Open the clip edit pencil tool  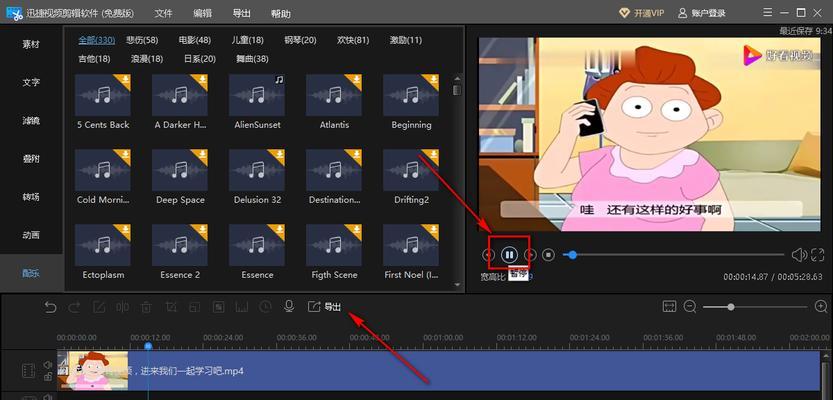(99, 307)
